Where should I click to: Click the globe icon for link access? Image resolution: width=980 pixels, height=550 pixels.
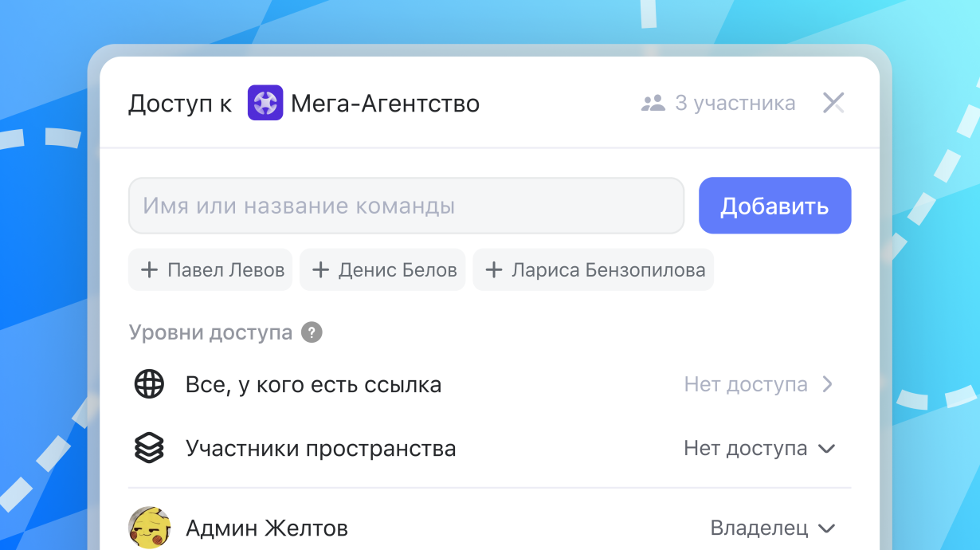(x=149, y=384)
